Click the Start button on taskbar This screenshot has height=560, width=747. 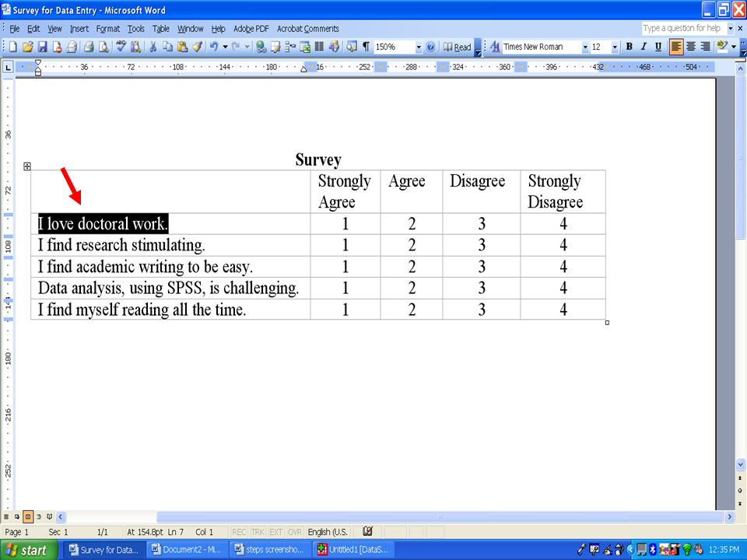[27, 550]
